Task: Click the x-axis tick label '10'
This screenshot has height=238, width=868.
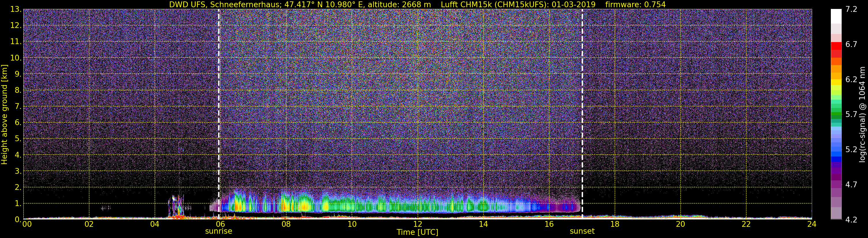Action: (352, 224)
